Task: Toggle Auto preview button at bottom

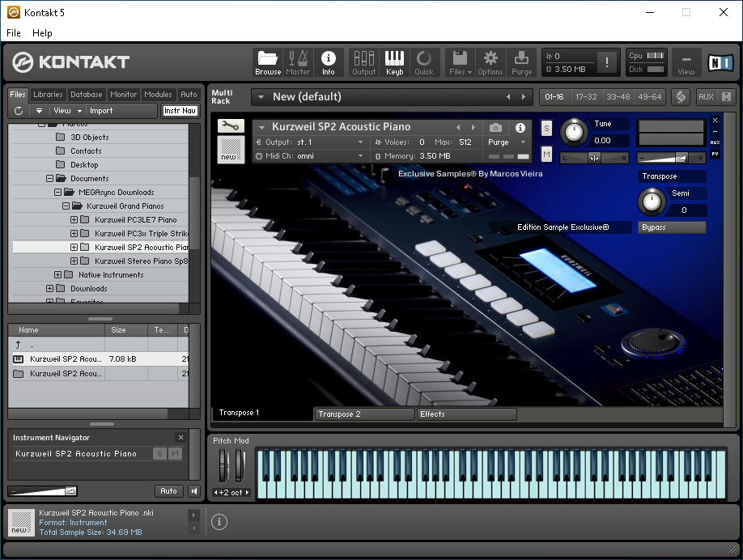Action: [x=168, y=491]
